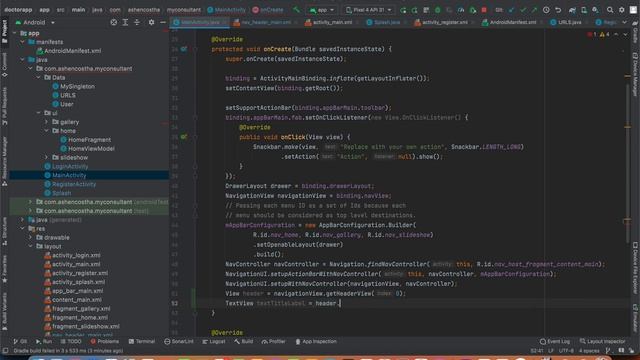Screen dimensions: 640x360
Task: Expand the drawable folder
Action: (x=30, y=237)
